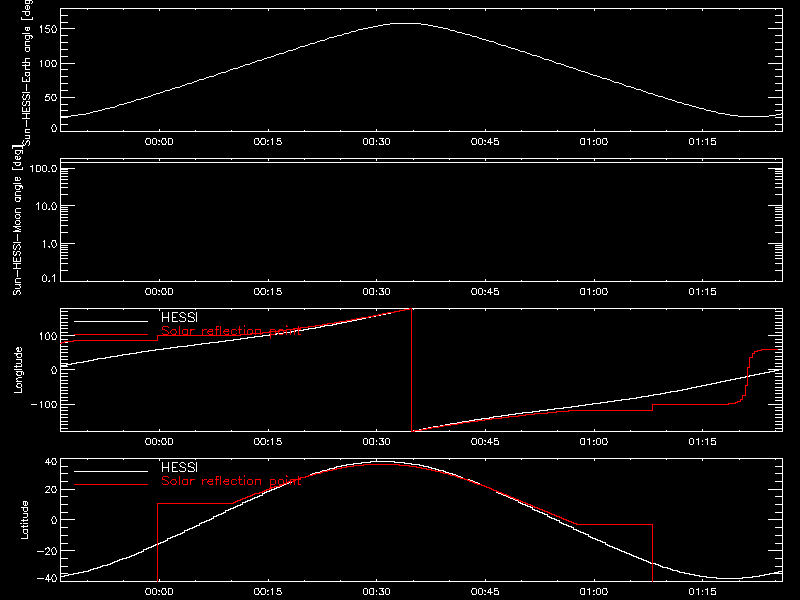Click the -100 tick on the Longitude axis
This screenshot has width=800, height=600.
click(44, 405)
